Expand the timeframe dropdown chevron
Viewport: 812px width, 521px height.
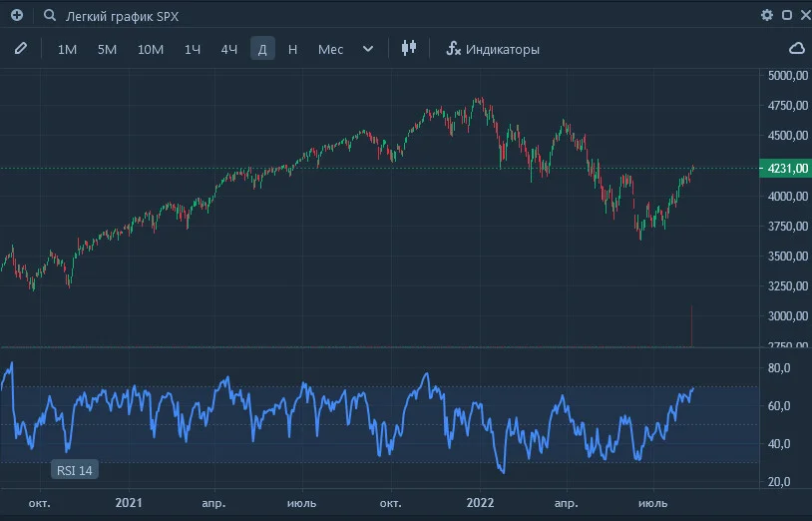pyautogui.click(x=368, y=49)
